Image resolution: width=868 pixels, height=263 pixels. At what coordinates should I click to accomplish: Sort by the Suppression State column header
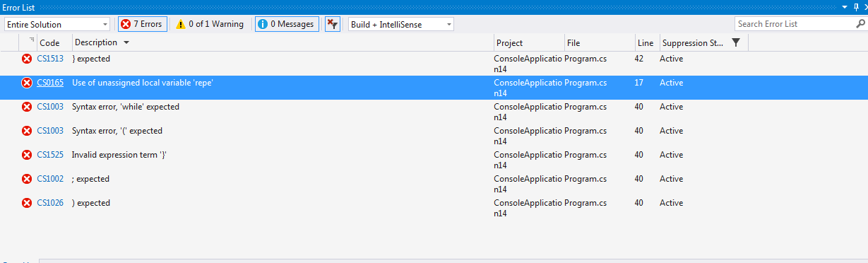tap(693, 43)
